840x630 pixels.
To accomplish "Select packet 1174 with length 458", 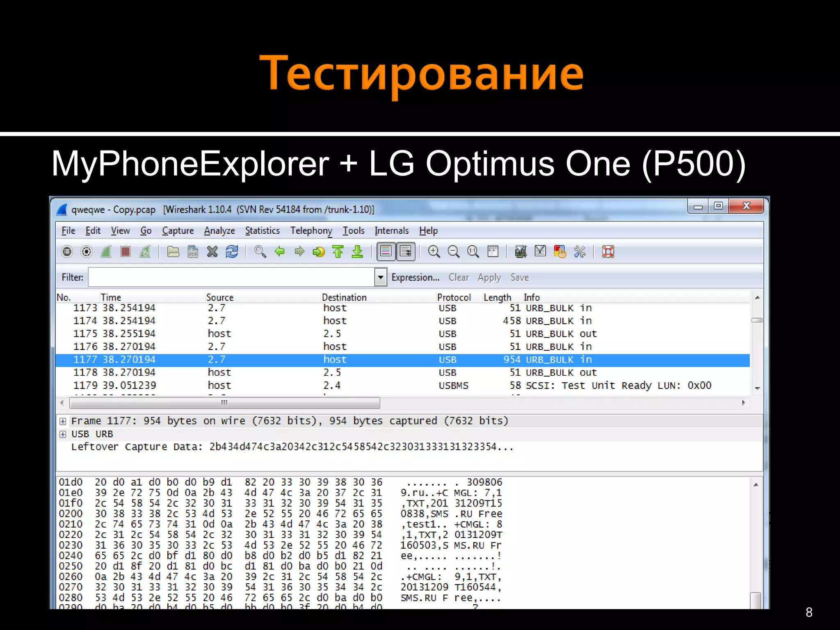I will (x=403, y=321).
